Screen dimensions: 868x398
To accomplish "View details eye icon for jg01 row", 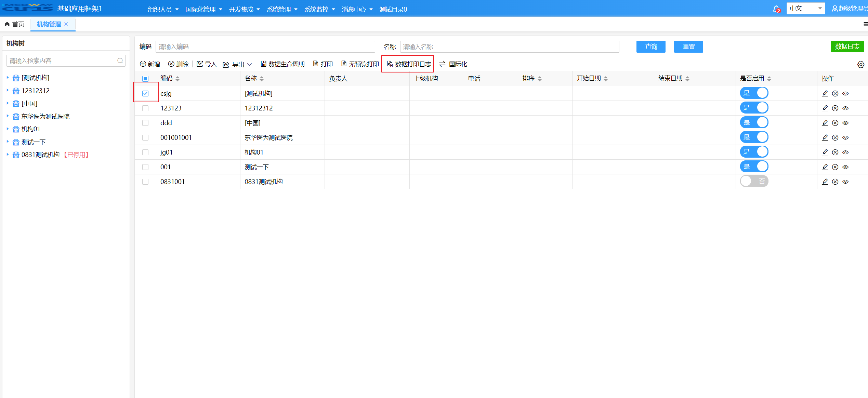I will pyautogui.click(x=845, y=152).
